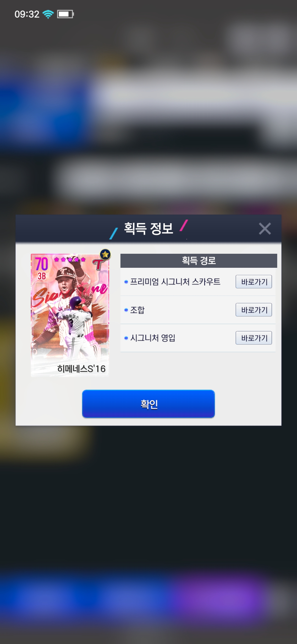Tap the 70 overall rating number
This screenshot has height=644, width=297.
click(x=42, y=264)
